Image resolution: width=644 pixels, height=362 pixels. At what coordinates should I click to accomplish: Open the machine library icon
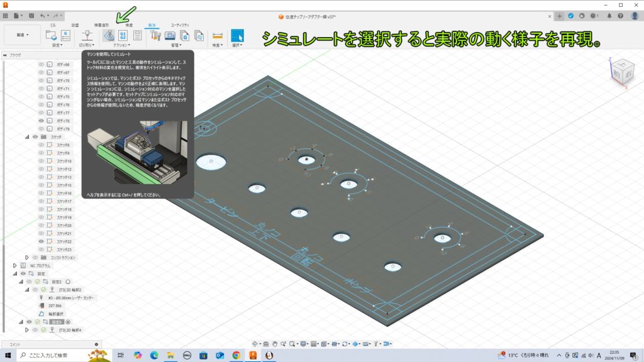170,36
